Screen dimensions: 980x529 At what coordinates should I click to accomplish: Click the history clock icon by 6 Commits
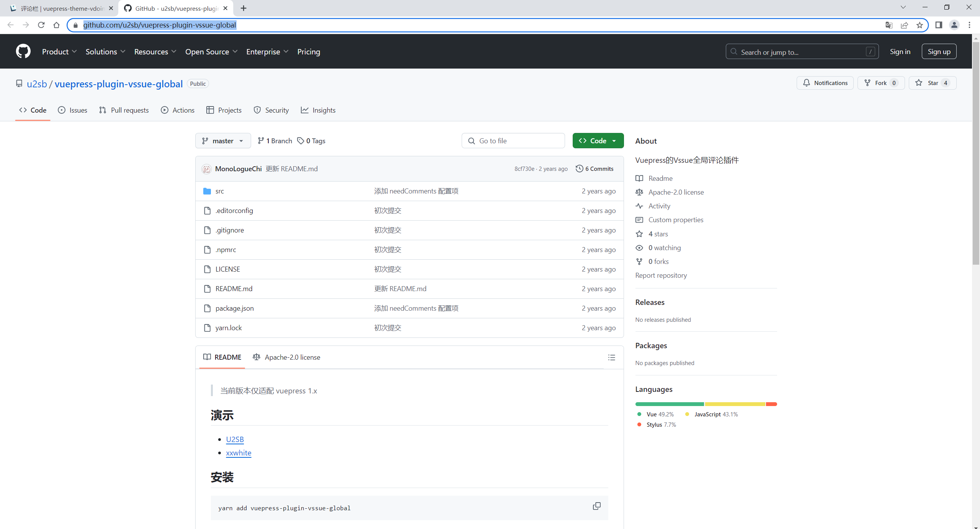(580, 169)
